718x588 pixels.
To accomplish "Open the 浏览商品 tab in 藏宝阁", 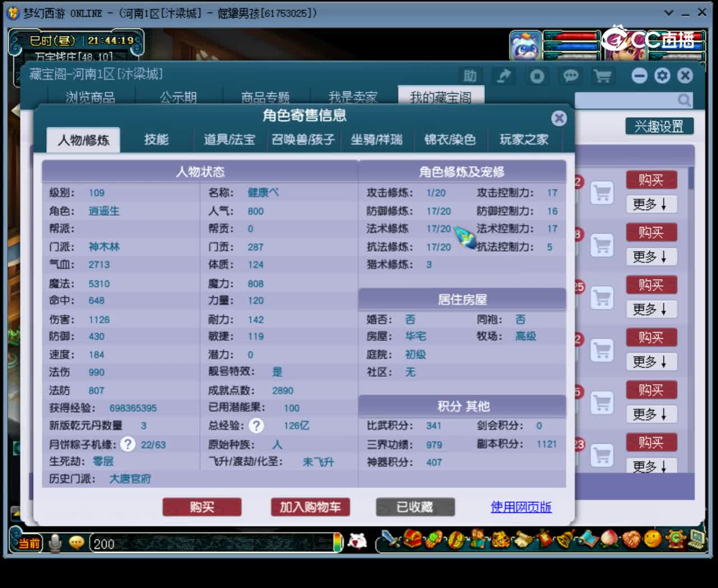I will (x=90, y=97).
